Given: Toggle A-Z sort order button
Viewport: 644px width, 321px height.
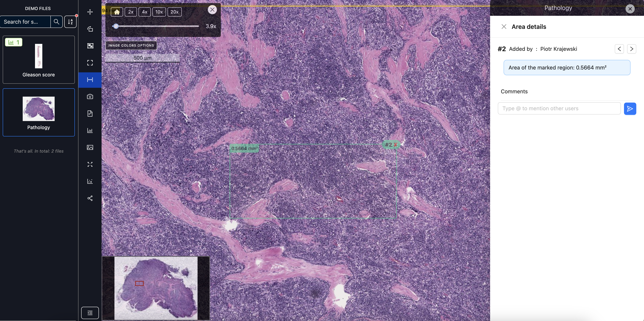Looking at the screenshot, I should tap(70, 22).
